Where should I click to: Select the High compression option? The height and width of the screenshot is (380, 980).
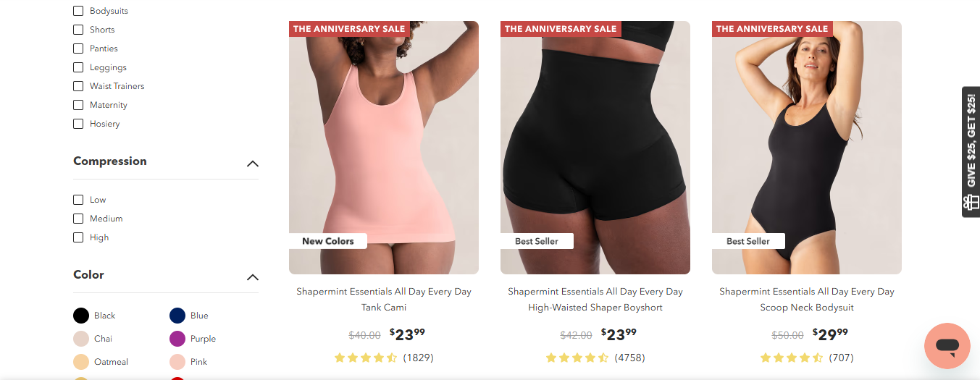coord(78,237)
